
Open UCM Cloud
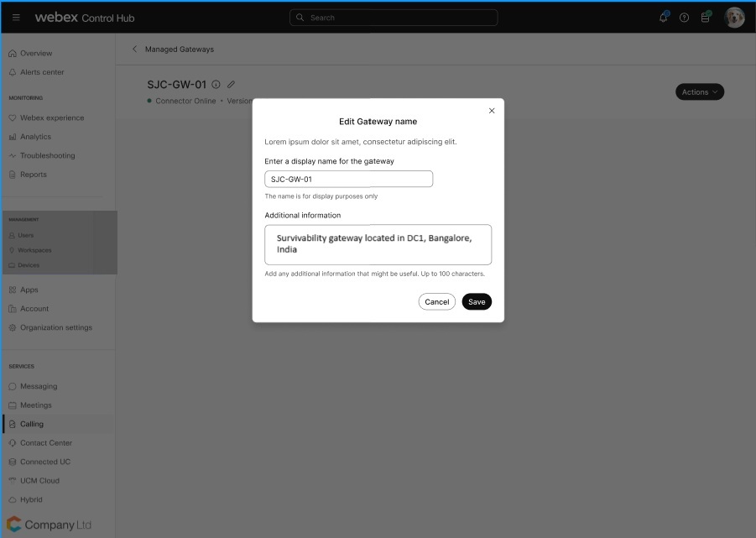pos(39,481)
